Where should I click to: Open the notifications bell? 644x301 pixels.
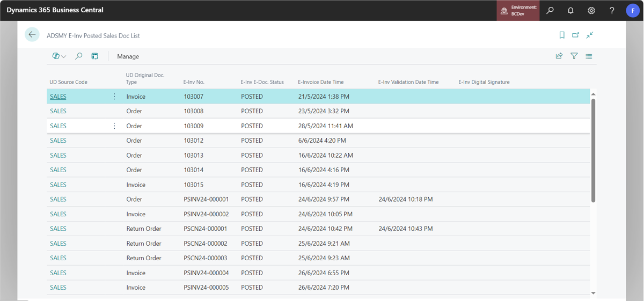coord(570,10)
